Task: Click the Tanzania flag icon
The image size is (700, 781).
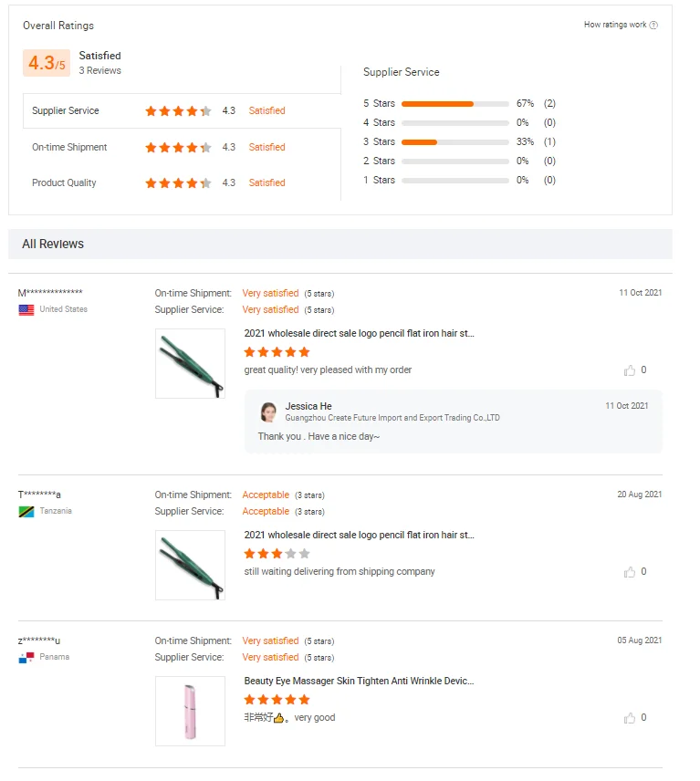Action: 26,512
